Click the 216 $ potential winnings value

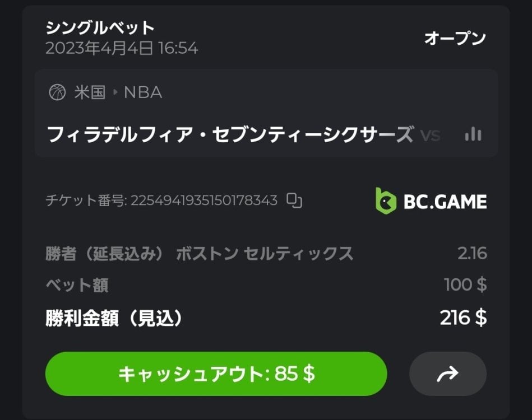coord(463,318)
